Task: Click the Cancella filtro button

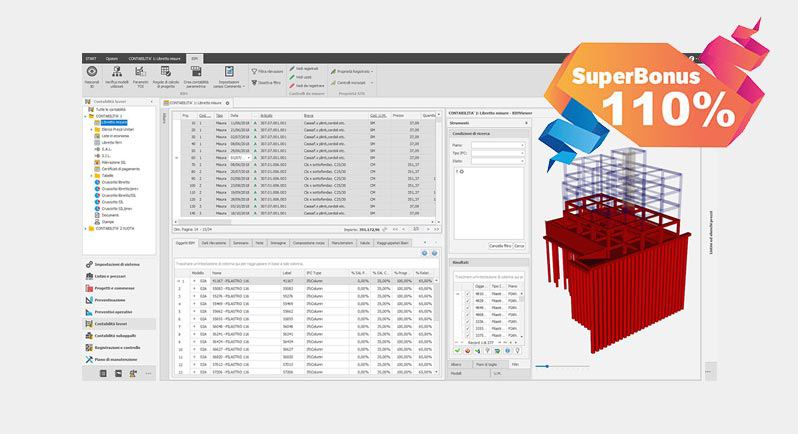Action: pyautogui.click(x=500, y=246)
